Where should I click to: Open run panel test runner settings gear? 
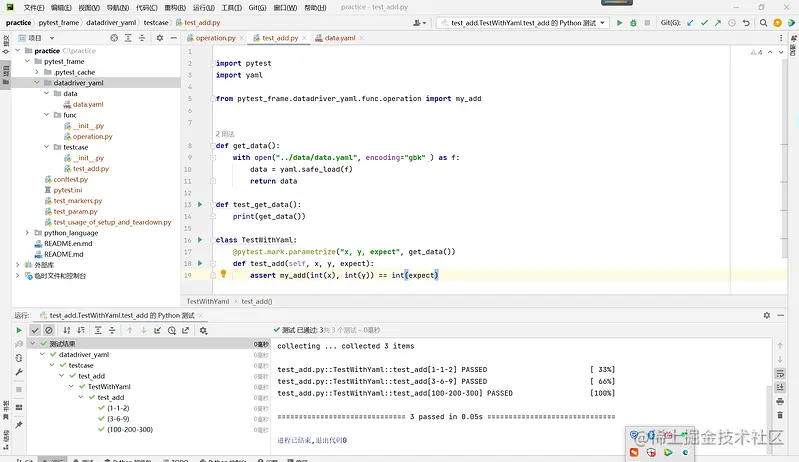click(x=203, y=331)
